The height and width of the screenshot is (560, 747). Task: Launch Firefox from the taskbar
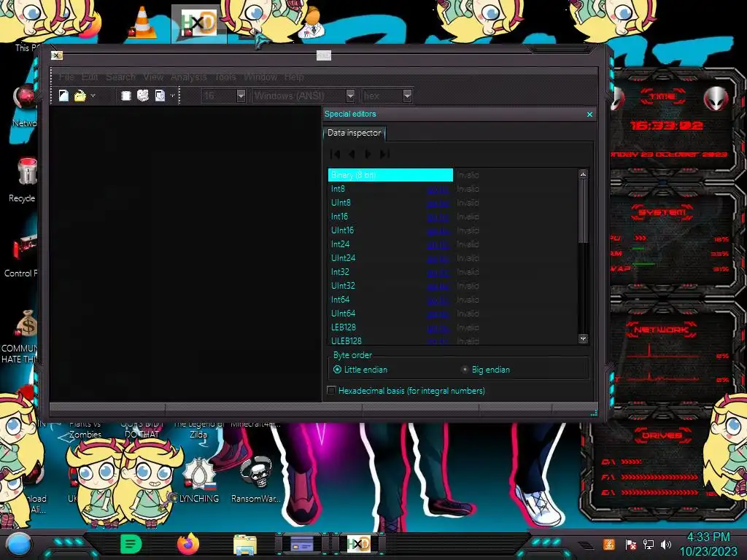pyautogui.click(x=187, y=544)
